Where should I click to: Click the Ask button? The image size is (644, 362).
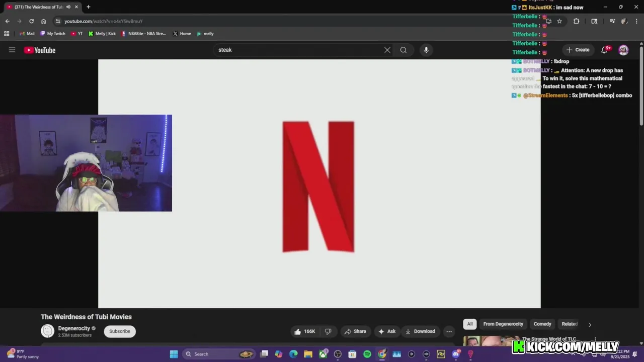(x=387, y=331)
